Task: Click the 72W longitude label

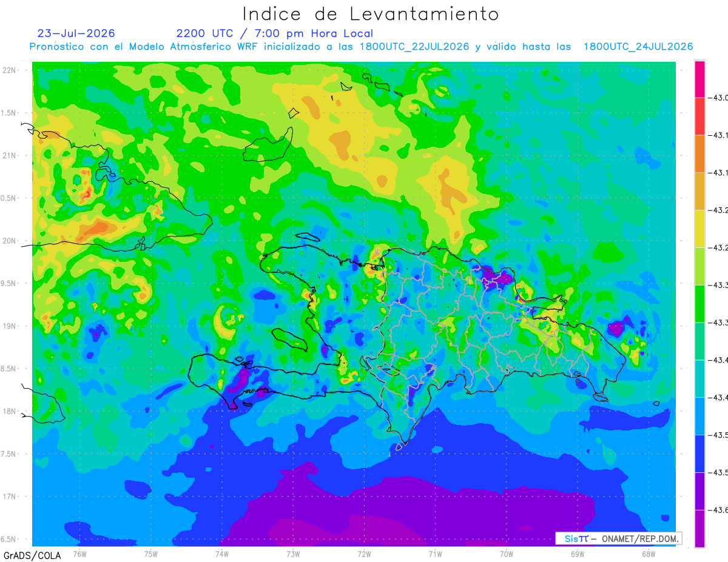Action: click(x=364, y=554)
